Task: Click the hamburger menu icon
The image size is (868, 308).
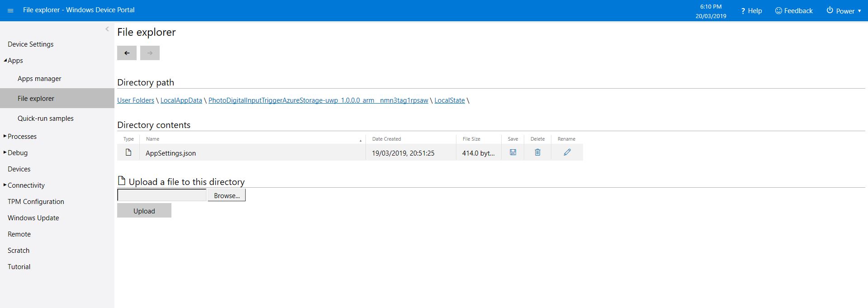Action: coord(10,10)
